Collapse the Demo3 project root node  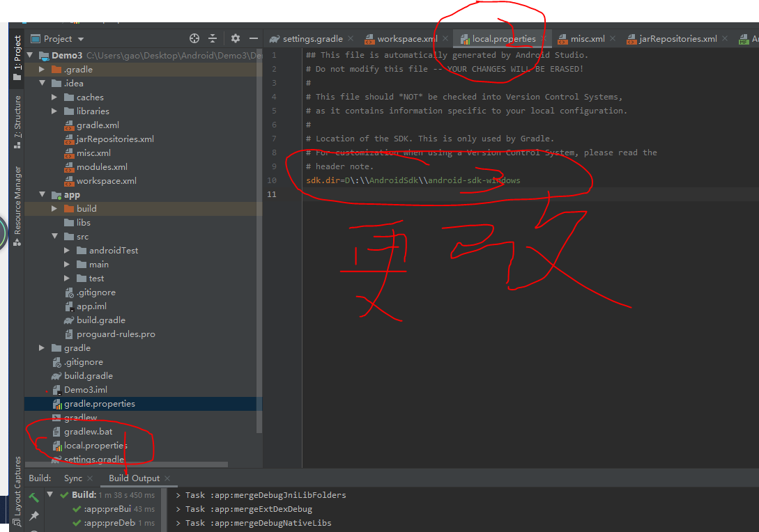30,55
